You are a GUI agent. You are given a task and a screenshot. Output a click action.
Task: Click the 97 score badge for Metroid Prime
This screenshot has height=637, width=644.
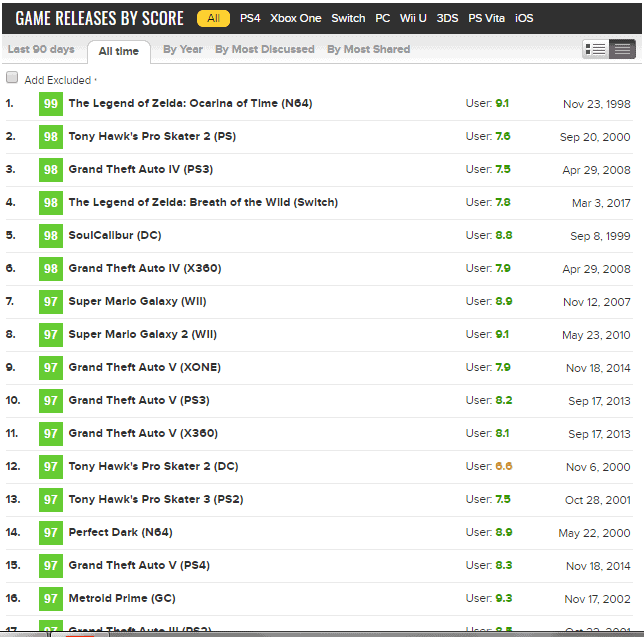point(51,599)
